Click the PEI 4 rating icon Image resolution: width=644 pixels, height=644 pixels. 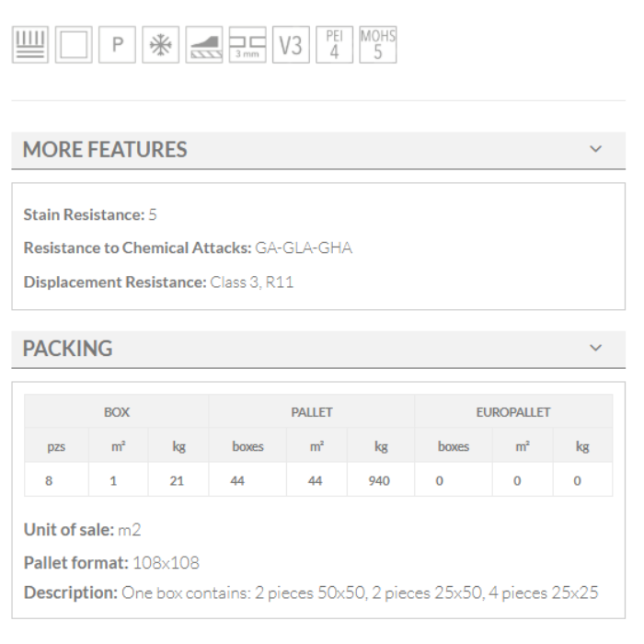[x=334, y=45]
